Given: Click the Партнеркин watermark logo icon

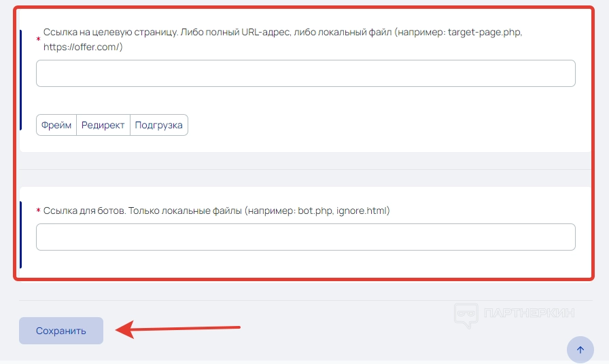Looking at the screenshot, I should [x=466, y=315].
